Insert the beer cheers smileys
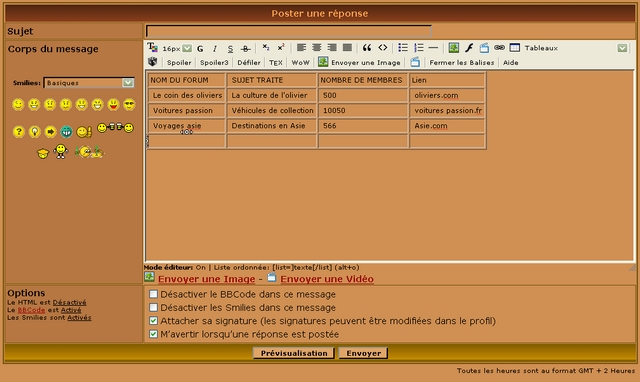Image resolution: width=640 pixels, height=382 pixels. point(116,128)
